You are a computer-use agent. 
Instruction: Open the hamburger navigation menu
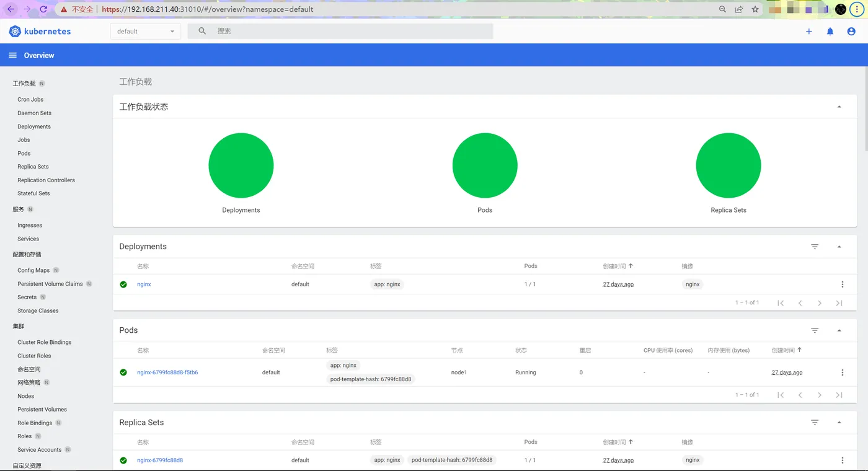12,55
